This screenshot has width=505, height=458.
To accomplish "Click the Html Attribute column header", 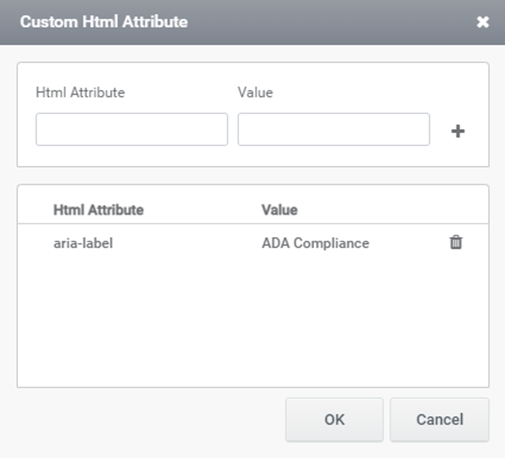I will pyautogui.click(x=98, y=210).
